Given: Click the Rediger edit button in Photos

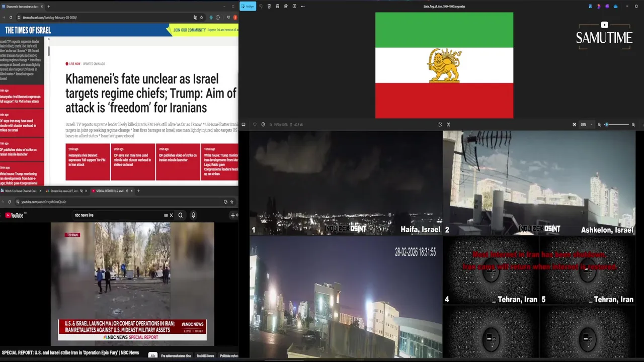Looking at the screenshot, I should point(248,6).
